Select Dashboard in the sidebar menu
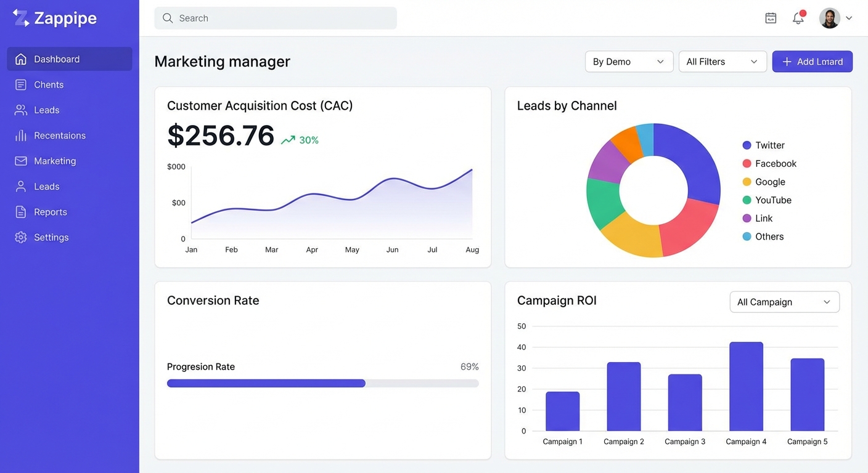868x473 pixels. tap(55, 59)
